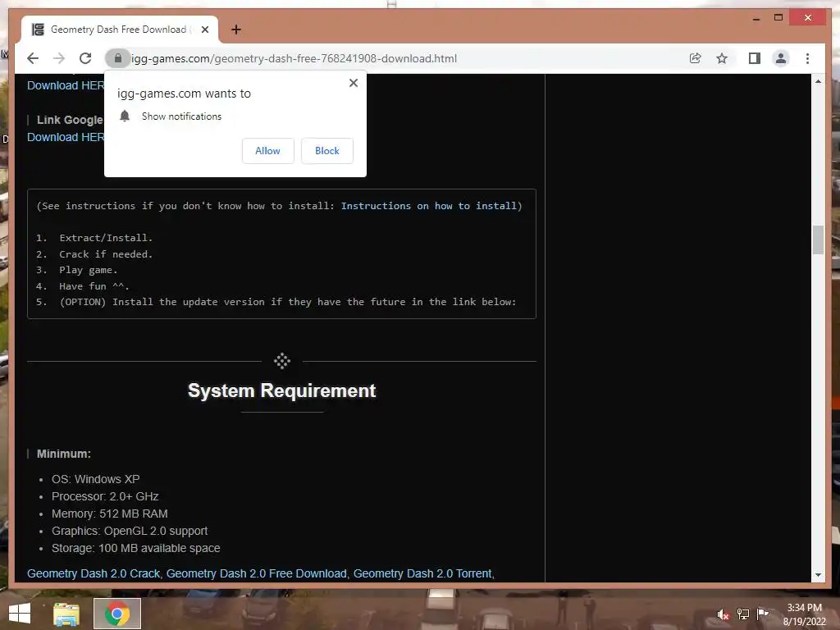This screenshot has width=840, height=630.
Task: Click Graphics: OpenGL 2.0 support text
Action: click(x=129, y=531)
